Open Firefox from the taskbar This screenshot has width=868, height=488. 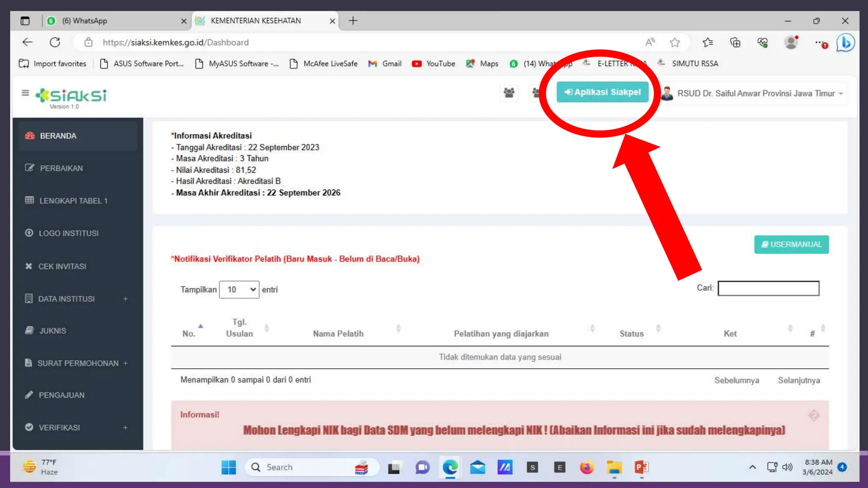587,467
